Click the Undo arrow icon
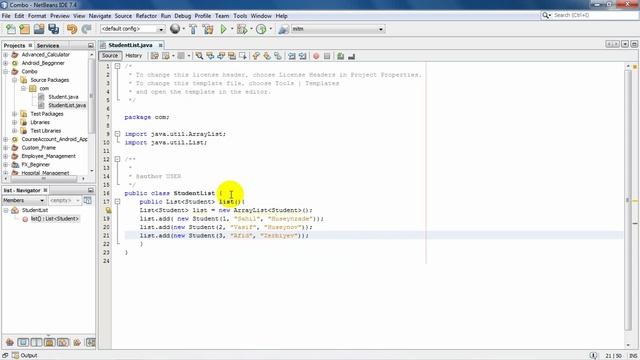The height and width of the screenshot is (360, 640). [72, 29]
